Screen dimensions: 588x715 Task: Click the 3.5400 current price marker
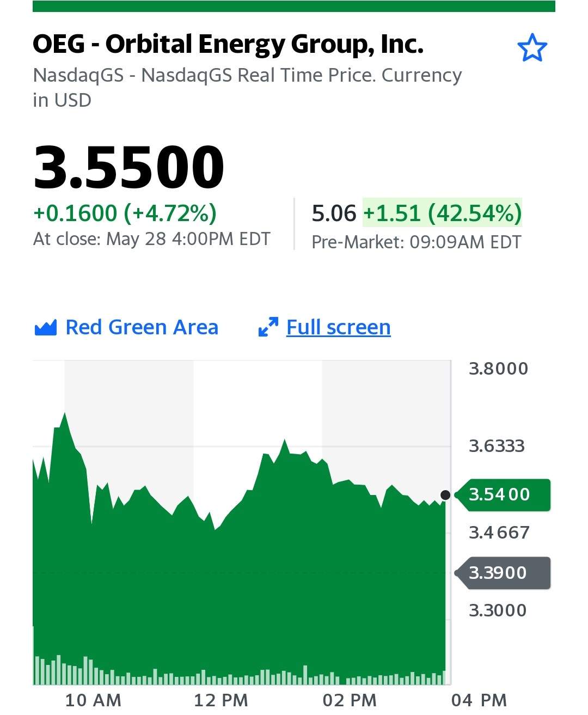pyautogui.click(x=502, y=494)
